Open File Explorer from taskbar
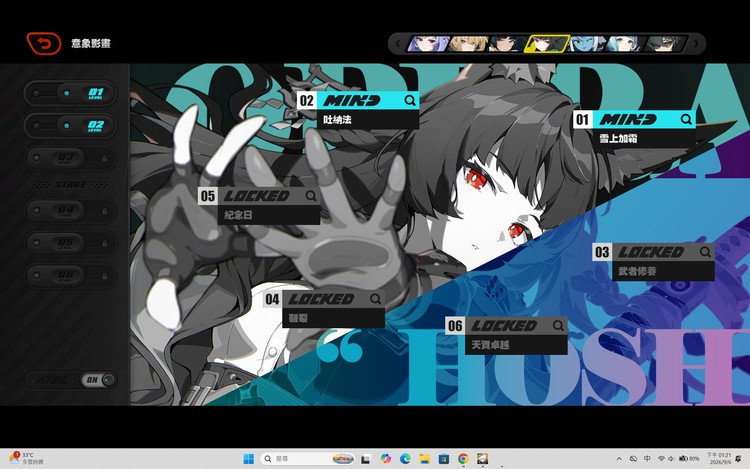Screen dimensions: 750x469 click(424, 459)
